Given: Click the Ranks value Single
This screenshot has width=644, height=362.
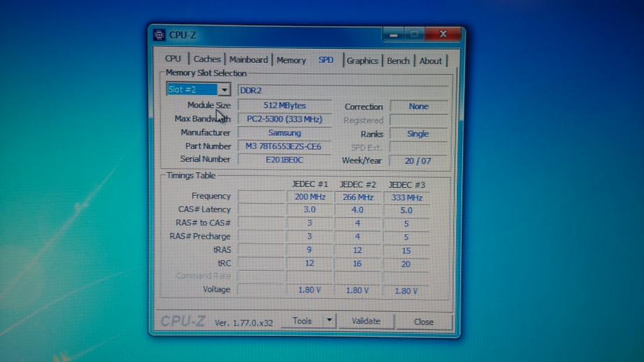Looking at the screenshot, I should (418, 134).
